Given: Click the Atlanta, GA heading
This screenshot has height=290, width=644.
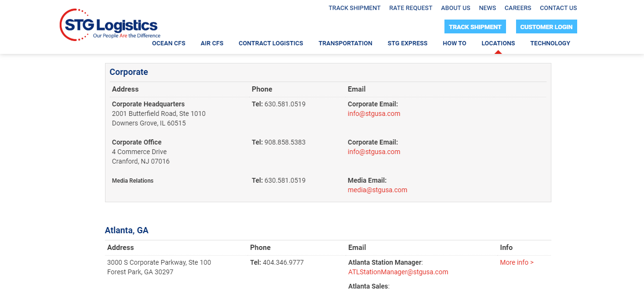Looking at the screenshot, I should coord(127,230).
